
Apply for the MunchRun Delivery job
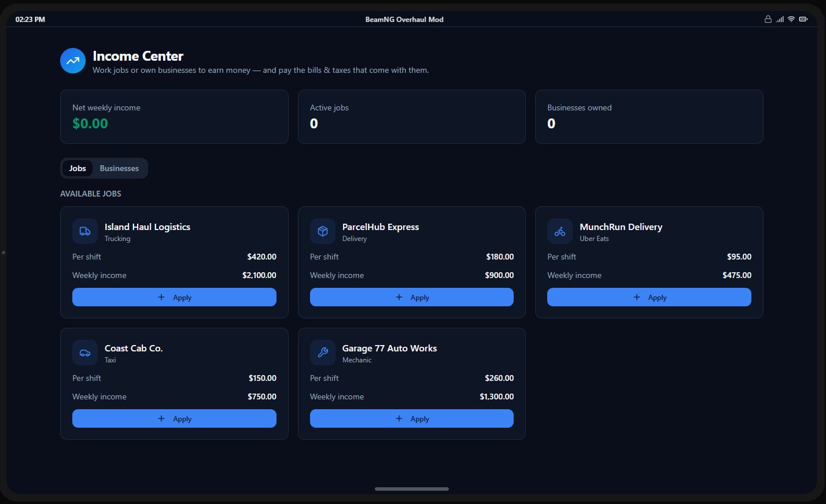click(649, 297)
